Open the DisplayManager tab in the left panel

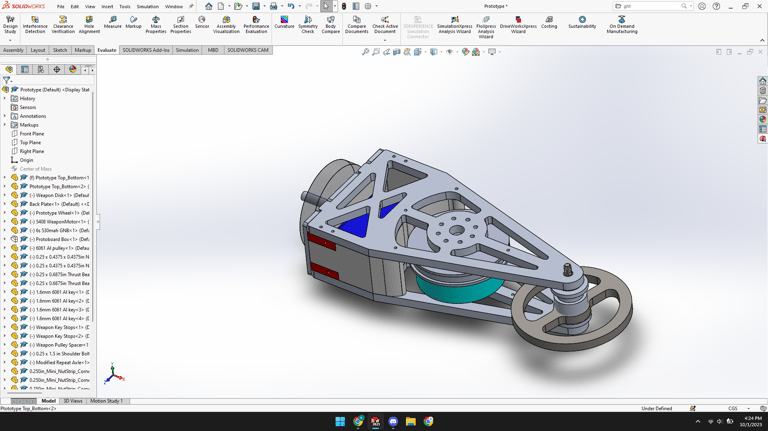click(x=72, y=70)
